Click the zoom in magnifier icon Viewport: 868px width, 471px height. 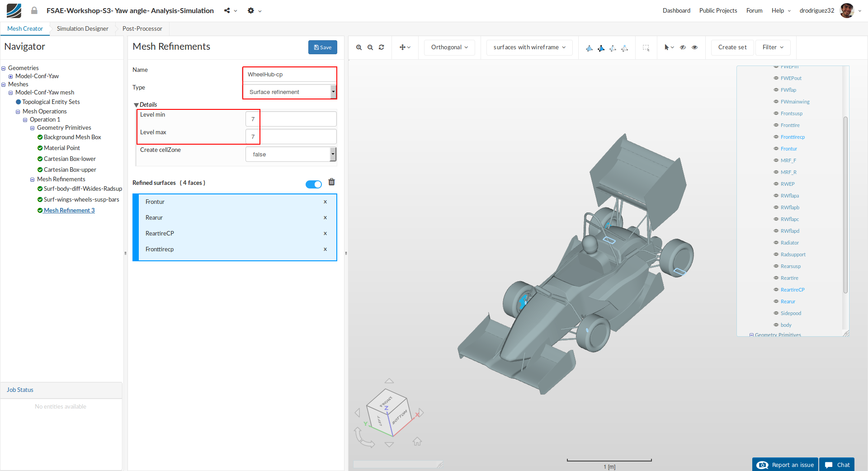coord(359,47)
